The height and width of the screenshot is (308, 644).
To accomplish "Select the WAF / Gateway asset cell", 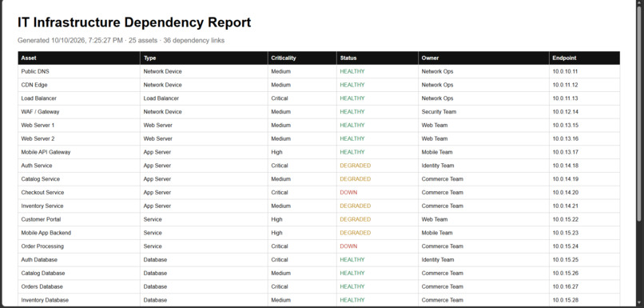I will coord(79,112).
